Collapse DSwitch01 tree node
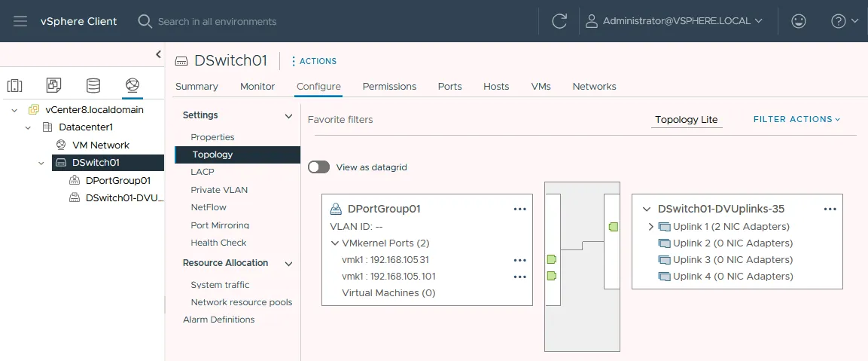The width and height of the screenshot is (868, 361). [x=41, y=163]
